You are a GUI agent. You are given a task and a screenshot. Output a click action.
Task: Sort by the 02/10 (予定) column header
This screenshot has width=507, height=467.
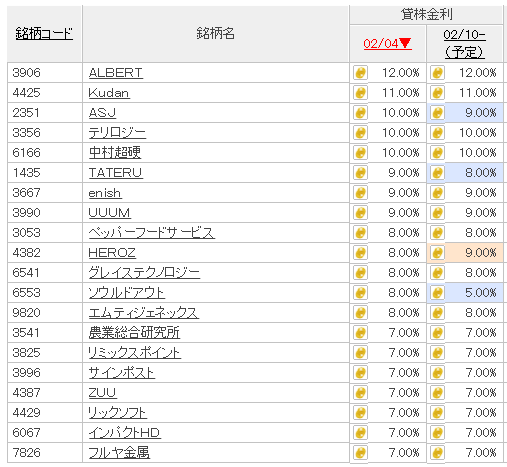[x=465, y=43]
